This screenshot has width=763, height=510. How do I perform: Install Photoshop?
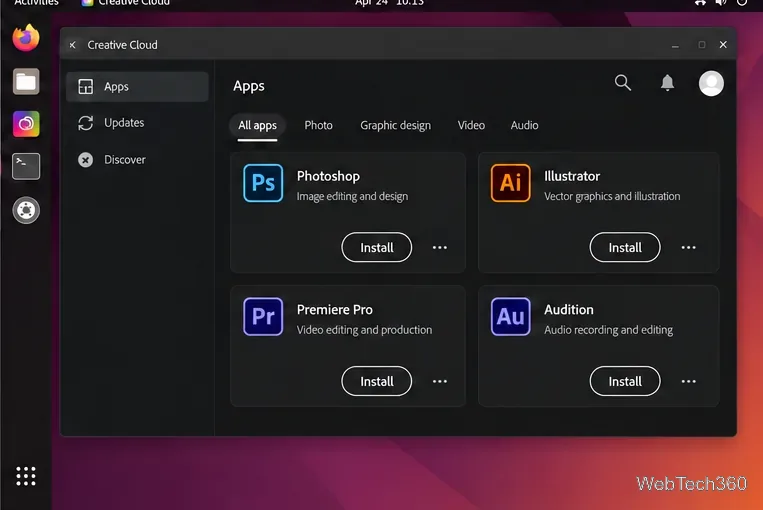pos(377,247)
